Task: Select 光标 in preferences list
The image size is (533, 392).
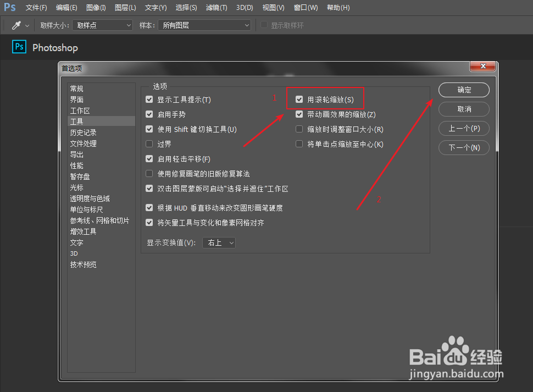Action: click(x=101, y=187)
